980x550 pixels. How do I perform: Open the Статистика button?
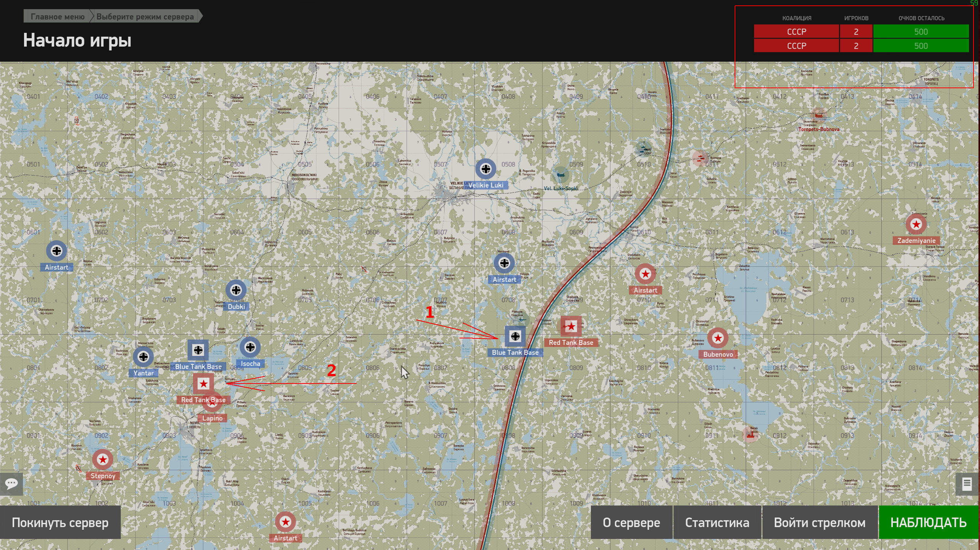[717, 522]
